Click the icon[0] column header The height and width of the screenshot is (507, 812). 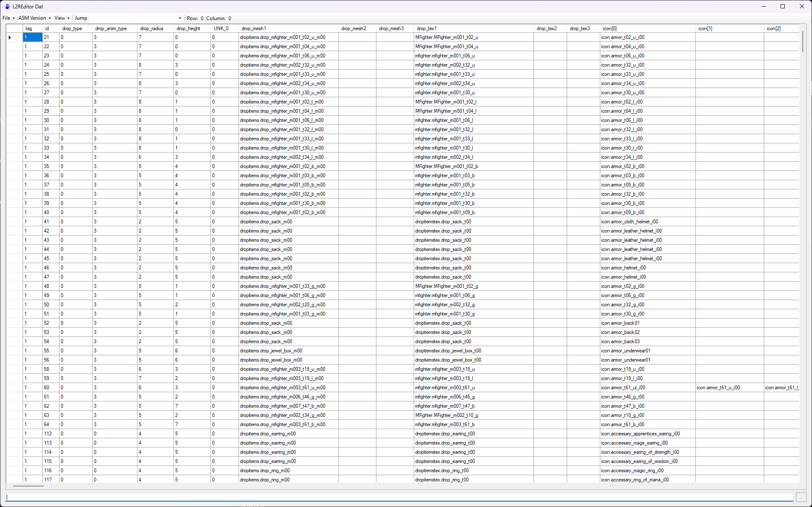(610, 28)
